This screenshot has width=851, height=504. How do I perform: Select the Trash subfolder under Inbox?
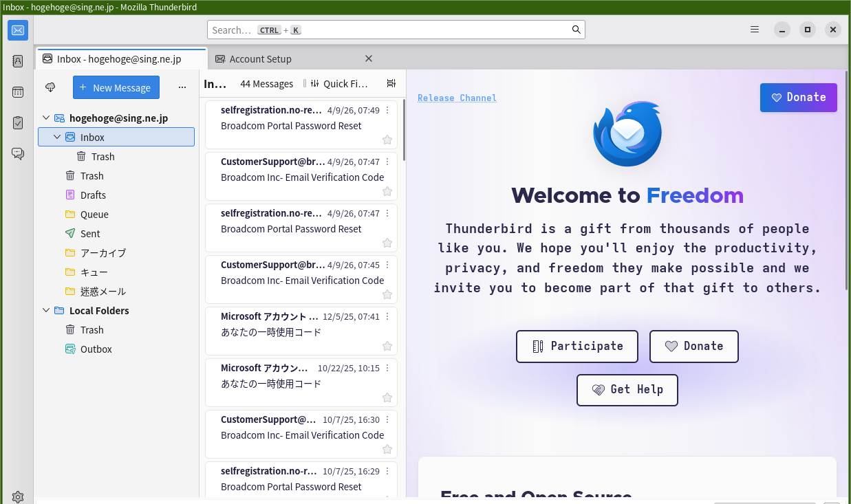coord(116,157)
